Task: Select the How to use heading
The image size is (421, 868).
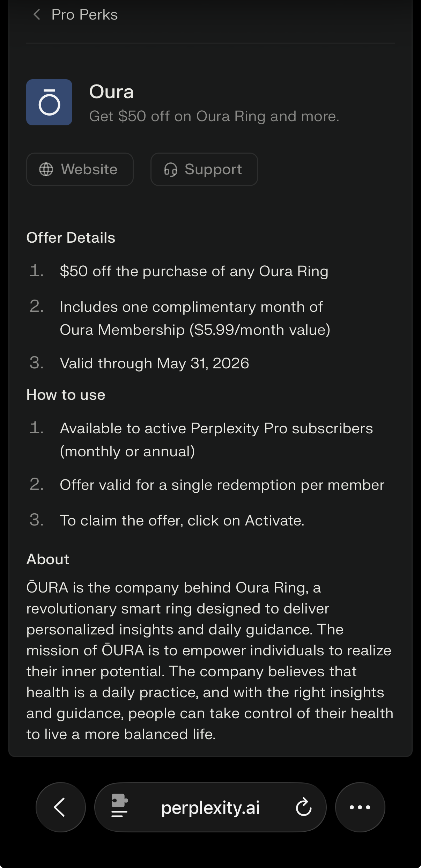Action: point(66,395)
